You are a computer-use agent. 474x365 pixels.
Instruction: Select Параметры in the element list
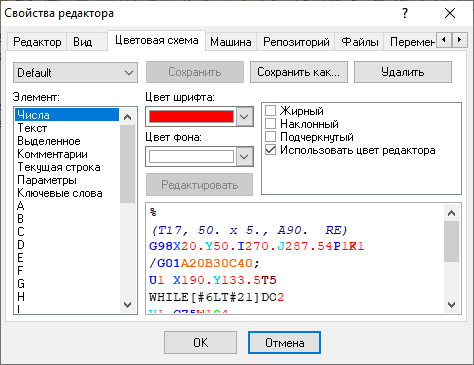coord(67,180)
